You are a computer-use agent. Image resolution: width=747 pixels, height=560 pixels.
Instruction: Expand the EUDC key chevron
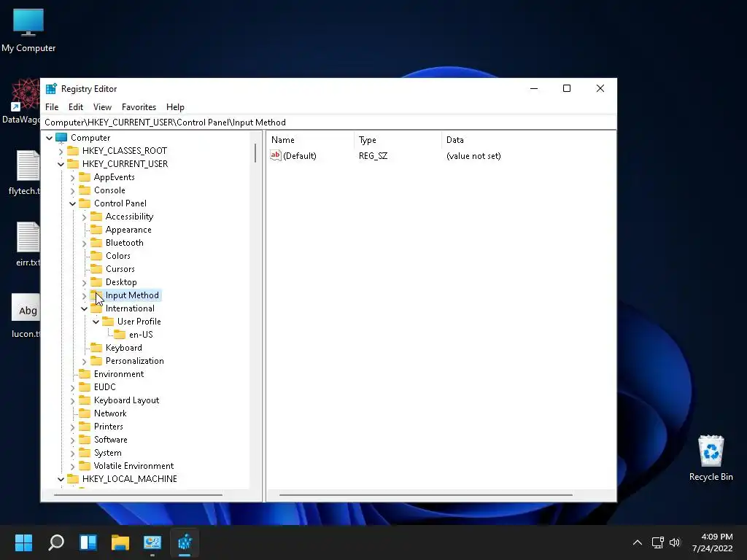[x=72, y=388]
